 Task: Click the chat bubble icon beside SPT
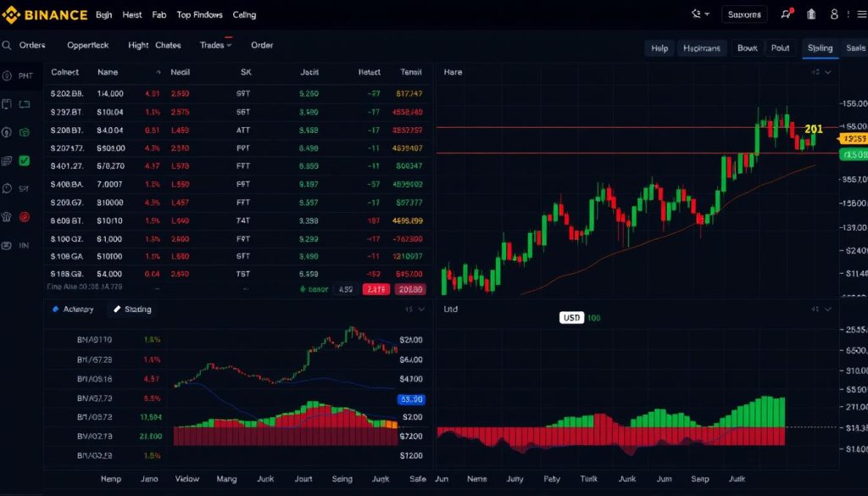pos(7,189)
